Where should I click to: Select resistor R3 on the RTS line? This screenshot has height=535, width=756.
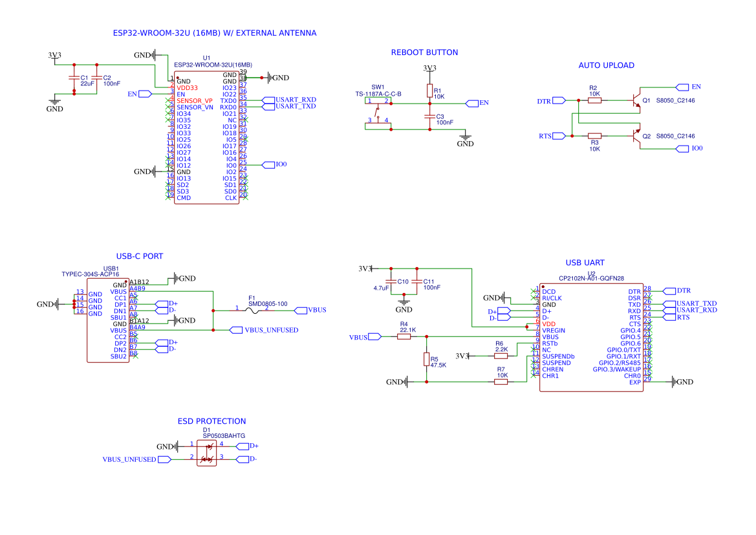point(595,136)
